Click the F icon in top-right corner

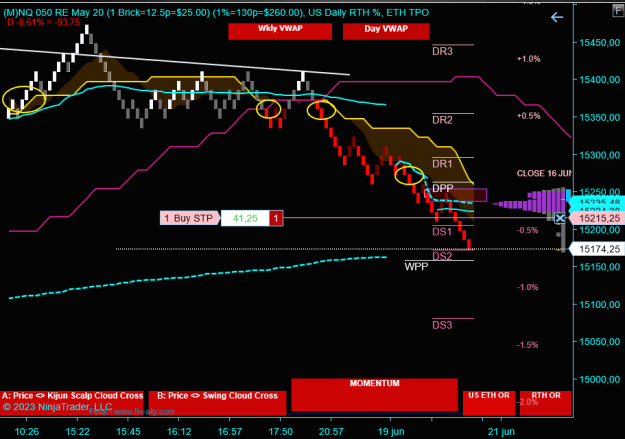coord(619,10)
